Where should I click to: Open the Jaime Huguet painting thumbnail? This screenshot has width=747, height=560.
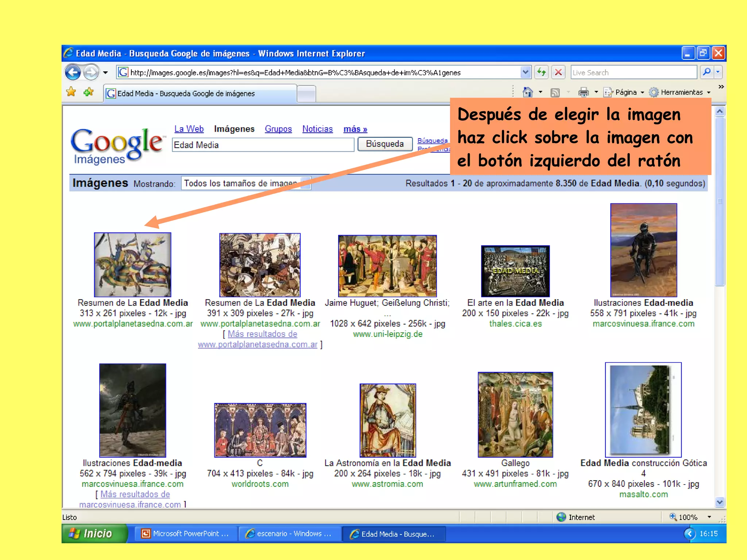pos(387,266)
